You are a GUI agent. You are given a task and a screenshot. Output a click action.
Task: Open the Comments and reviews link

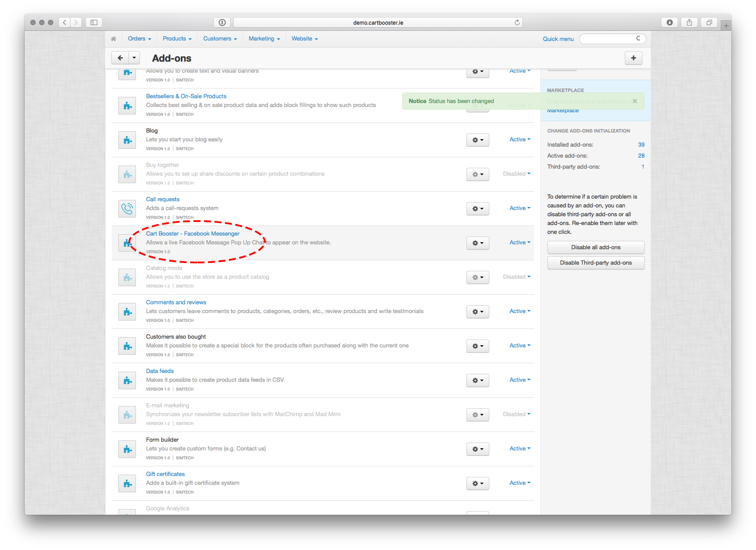point(176,303)
